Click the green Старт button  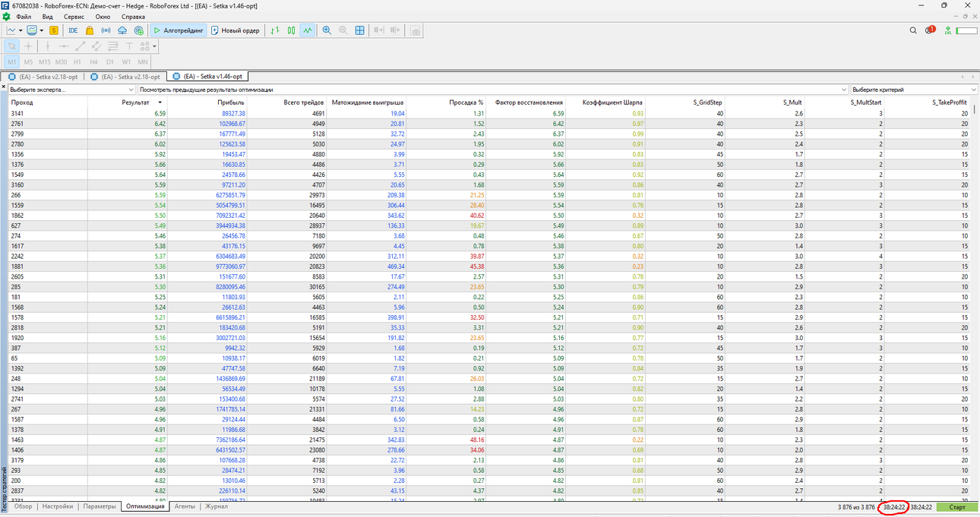pos(957,507)
